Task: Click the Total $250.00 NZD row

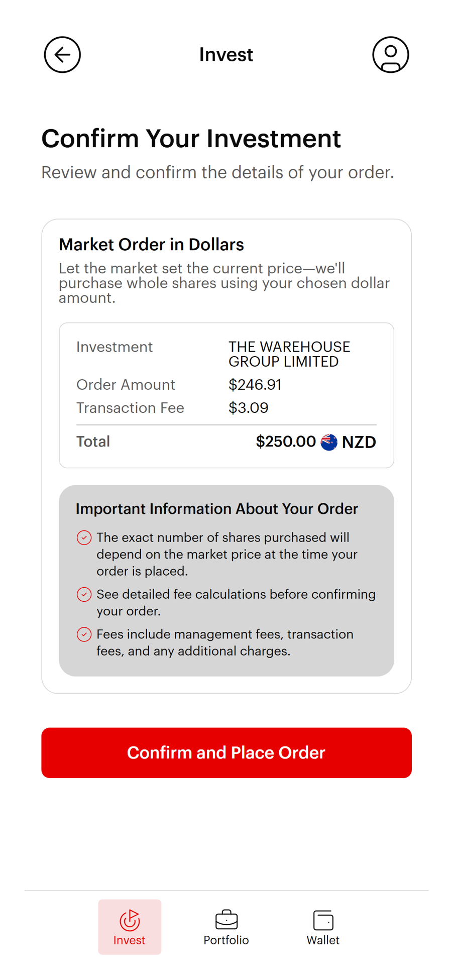Action: (x=226, y=442)
